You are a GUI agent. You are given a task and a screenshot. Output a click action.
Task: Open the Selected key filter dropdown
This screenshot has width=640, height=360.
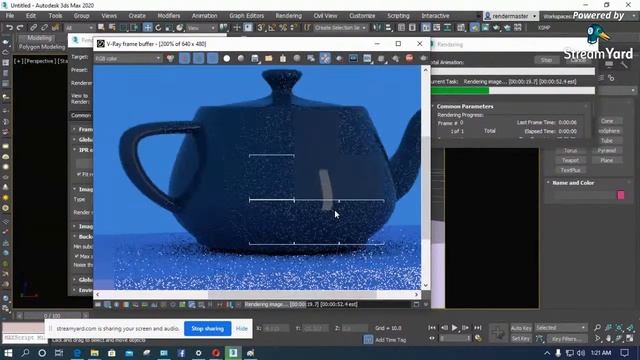[561, 328]
